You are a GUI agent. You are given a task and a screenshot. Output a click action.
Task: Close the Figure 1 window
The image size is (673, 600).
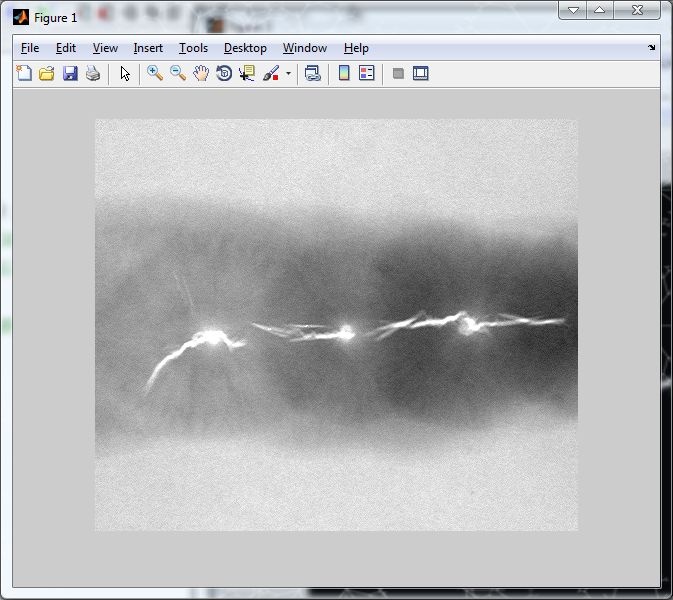point(637,10)
